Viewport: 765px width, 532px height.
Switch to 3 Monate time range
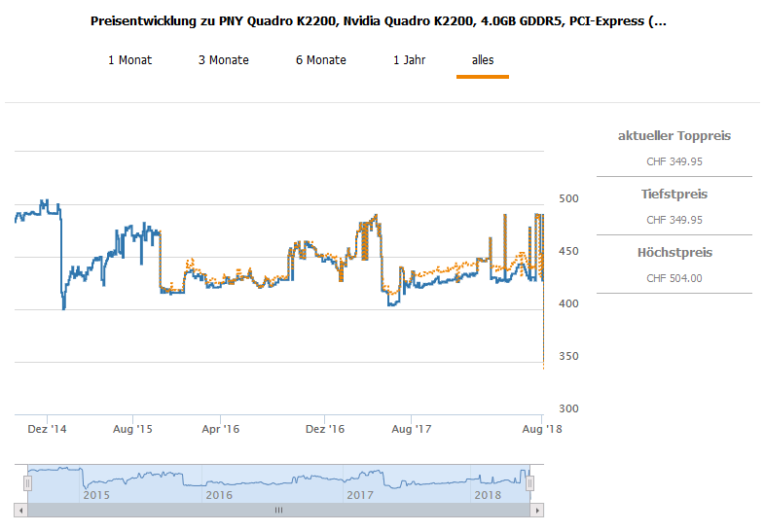point(224,60)
